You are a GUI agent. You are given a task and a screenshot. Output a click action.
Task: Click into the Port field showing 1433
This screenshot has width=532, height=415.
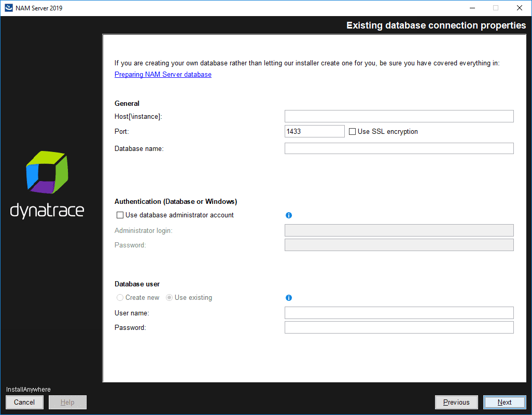click(x=315, y=131)
